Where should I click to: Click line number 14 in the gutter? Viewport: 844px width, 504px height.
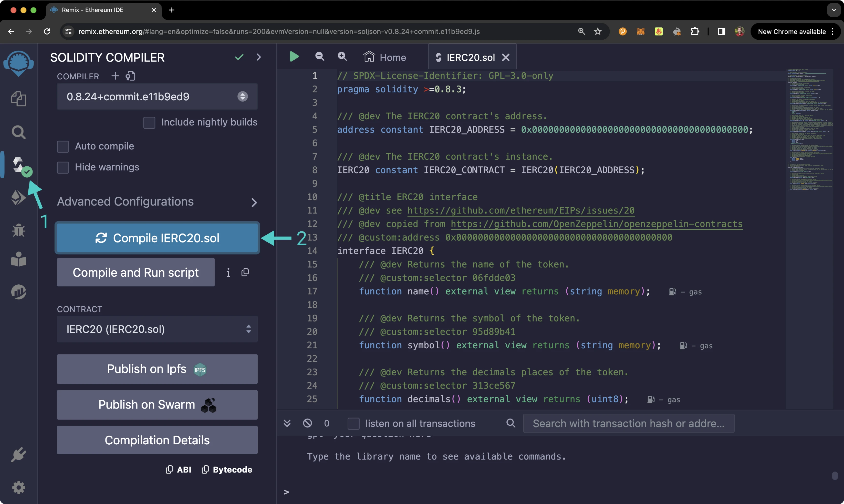[312, 251]
